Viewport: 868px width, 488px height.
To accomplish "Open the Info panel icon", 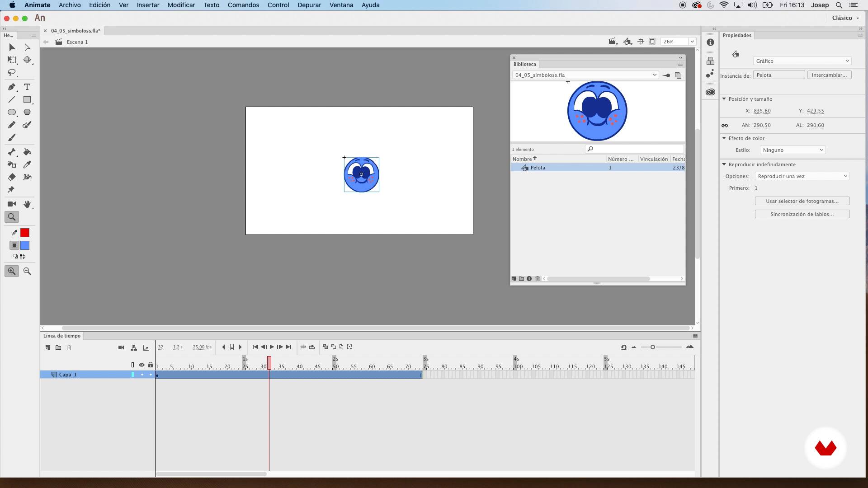I will pyautogui.click(x=710, y=42).
